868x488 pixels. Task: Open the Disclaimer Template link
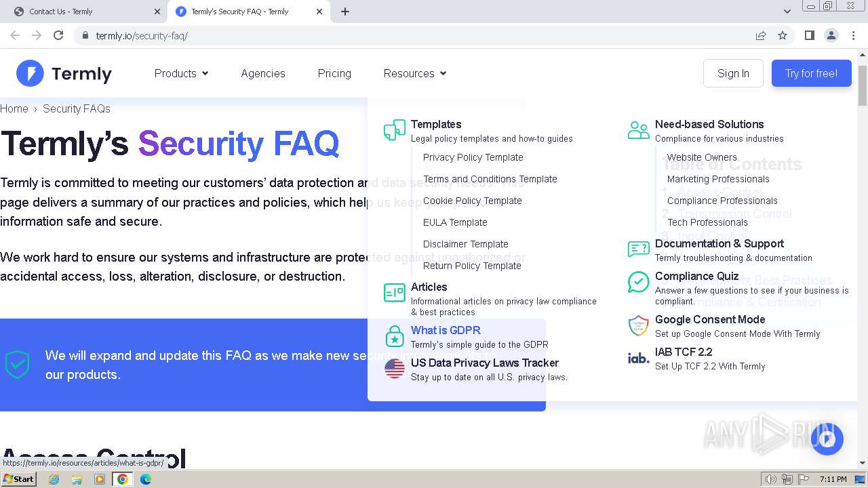pos(466,244)
